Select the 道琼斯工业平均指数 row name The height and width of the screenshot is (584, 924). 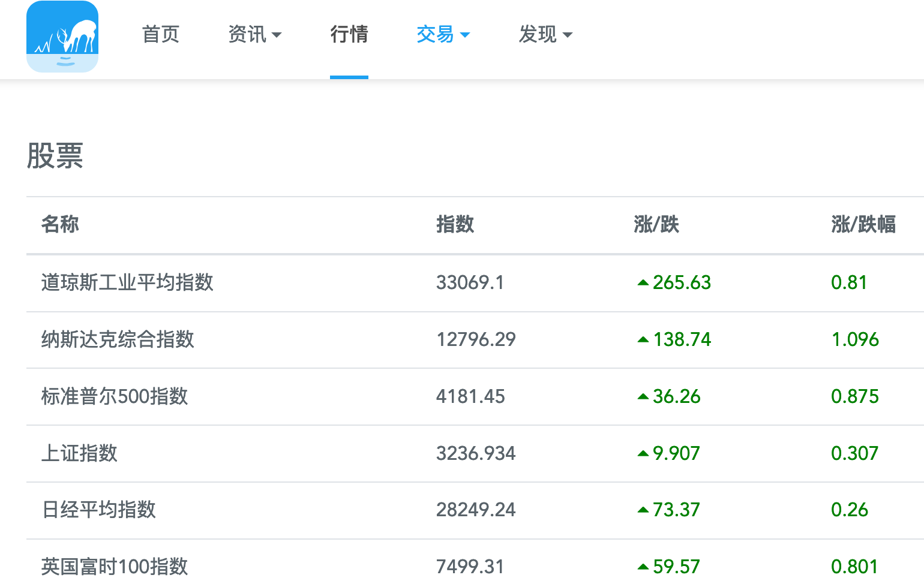pyautogui.click(x=127, y=282)
